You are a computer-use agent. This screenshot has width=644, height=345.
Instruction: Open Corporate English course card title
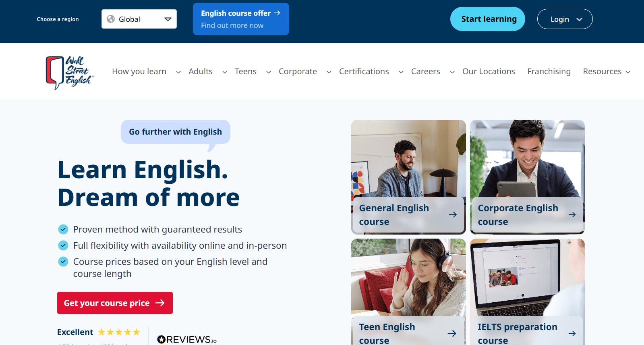point(518,215)
